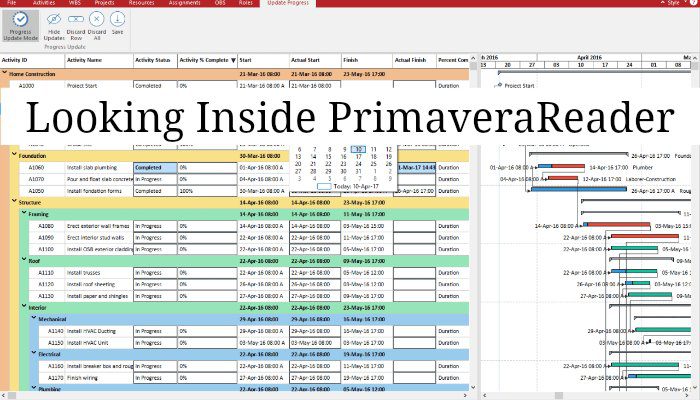Image resolution: width=700 pixels, height=400 pixels.
Task: Open the OBS tab
Action: (220, 3)
